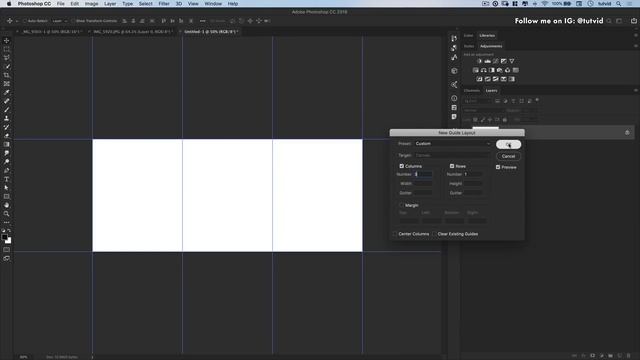Open macOS Spotlight search
The image size is (640, 360).
(x=619, y=4)
